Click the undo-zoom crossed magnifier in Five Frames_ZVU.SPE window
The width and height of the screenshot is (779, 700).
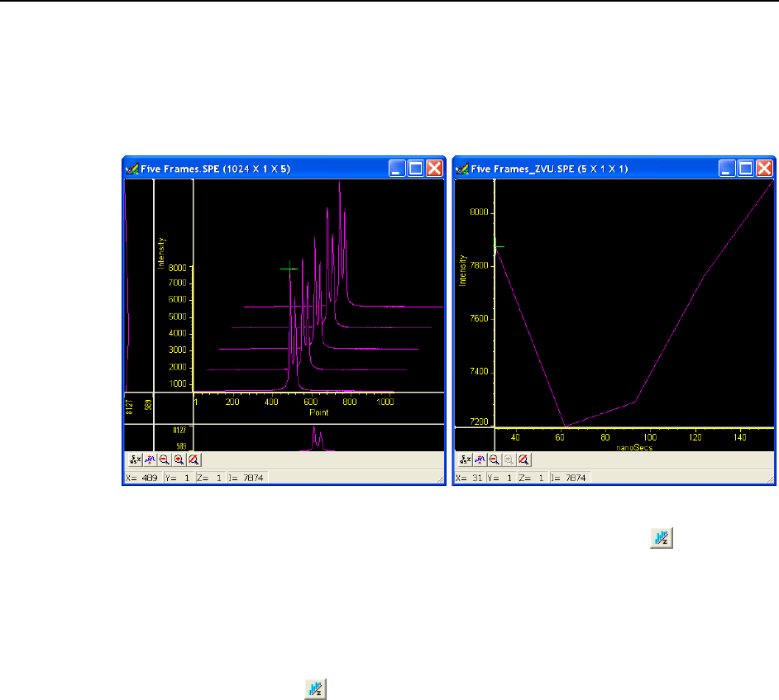pyautogui.click(x=523, y=460)
